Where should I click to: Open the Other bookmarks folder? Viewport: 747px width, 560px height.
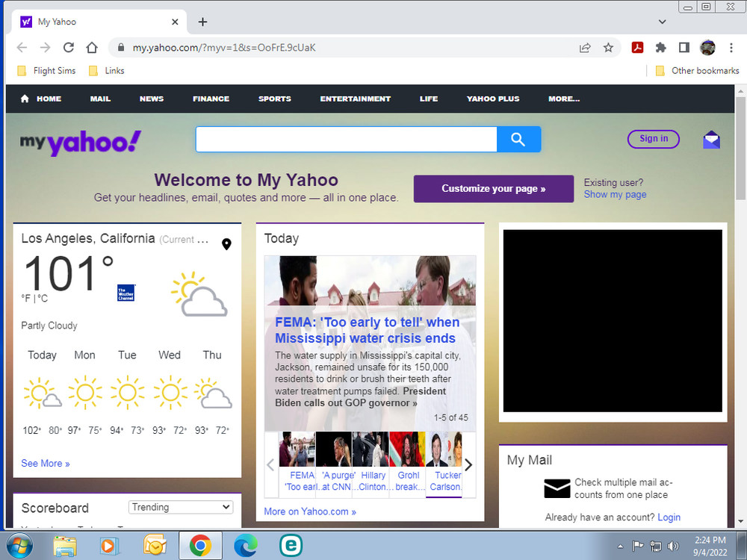coord(698,70)
